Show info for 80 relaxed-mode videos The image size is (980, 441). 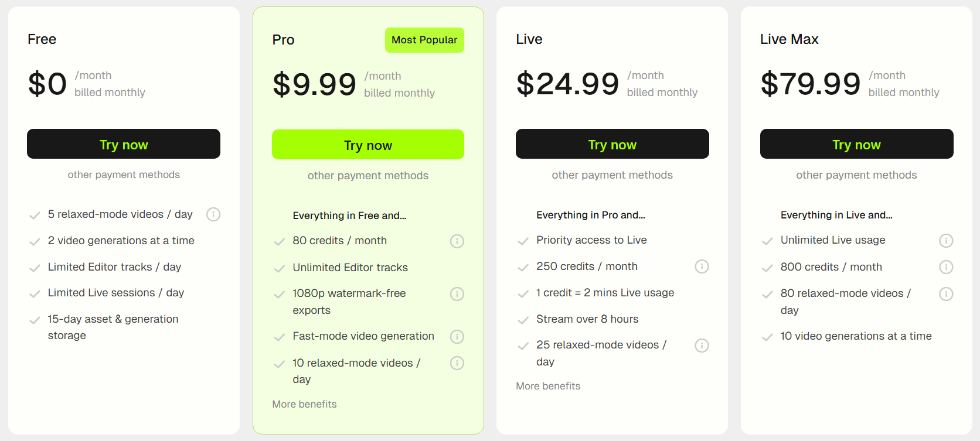point(946,294)
